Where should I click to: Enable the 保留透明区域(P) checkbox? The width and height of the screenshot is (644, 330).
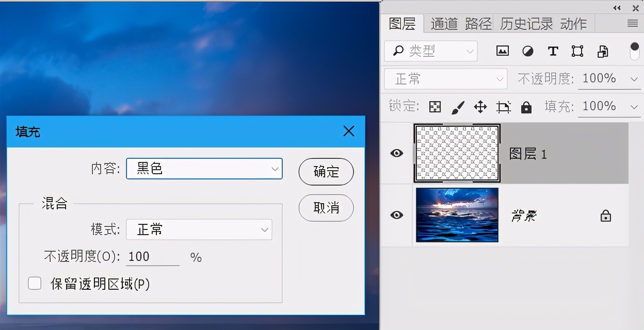pos(35,283)
